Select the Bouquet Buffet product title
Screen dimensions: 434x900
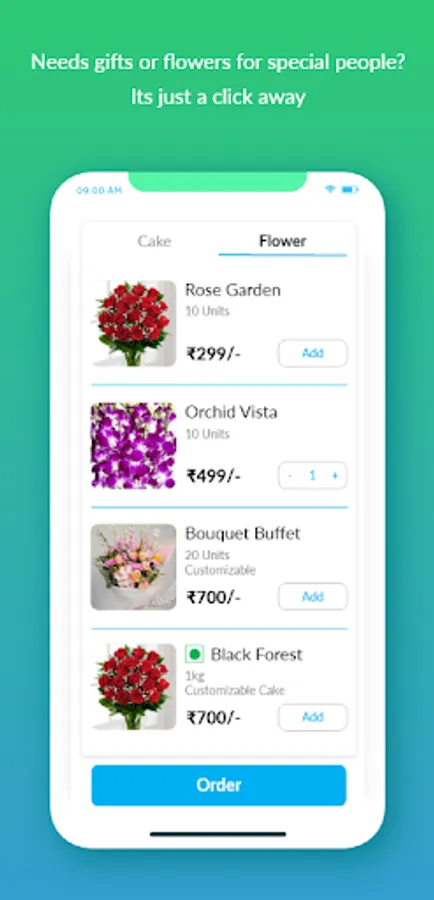(x=242, y=534)
